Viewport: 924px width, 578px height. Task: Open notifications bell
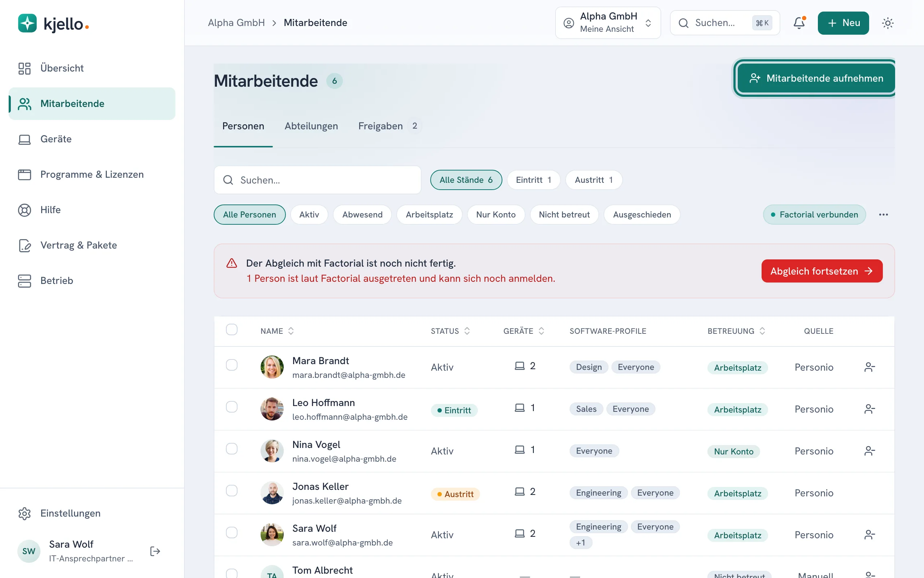tap(799, 23)
